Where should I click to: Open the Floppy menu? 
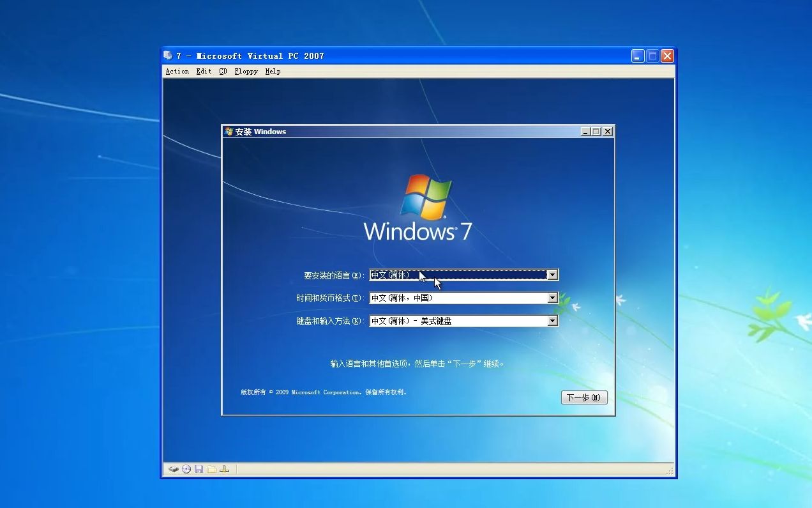245,71
